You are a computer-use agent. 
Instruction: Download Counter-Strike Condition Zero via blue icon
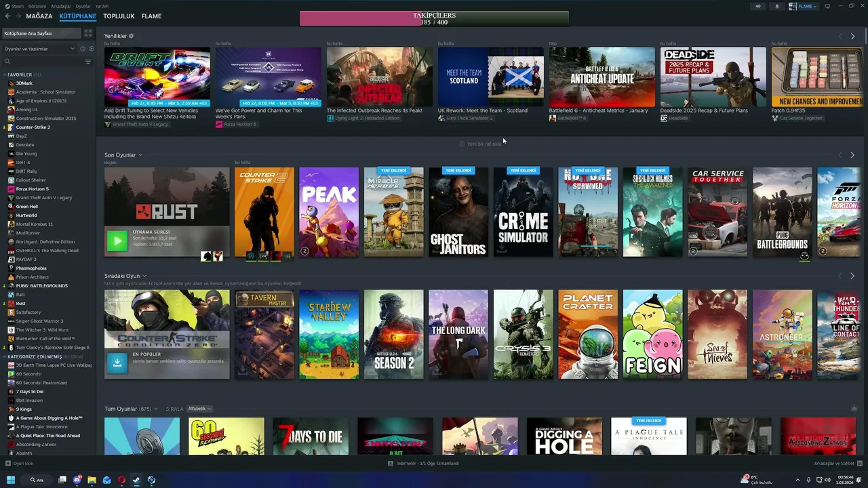(117, 363)
